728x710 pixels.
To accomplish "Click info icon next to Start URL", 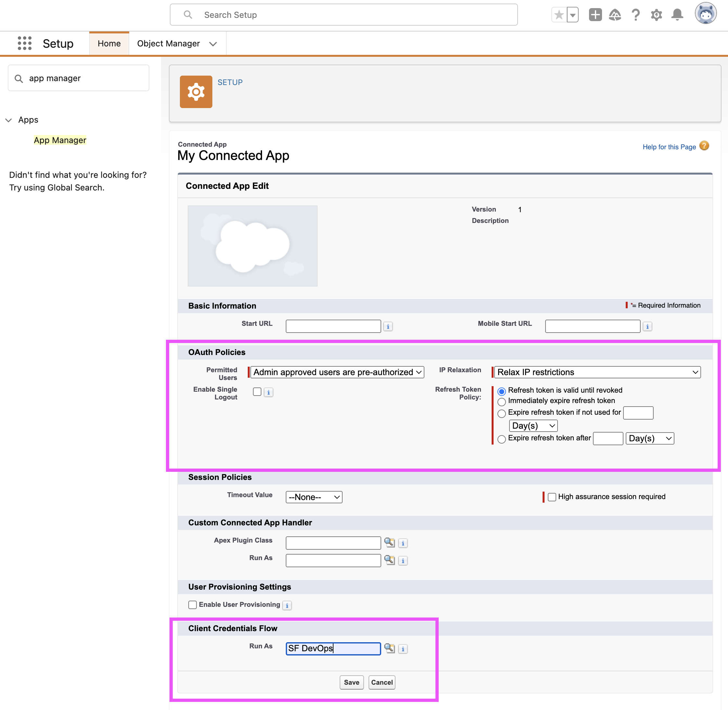I will point(388,326).
